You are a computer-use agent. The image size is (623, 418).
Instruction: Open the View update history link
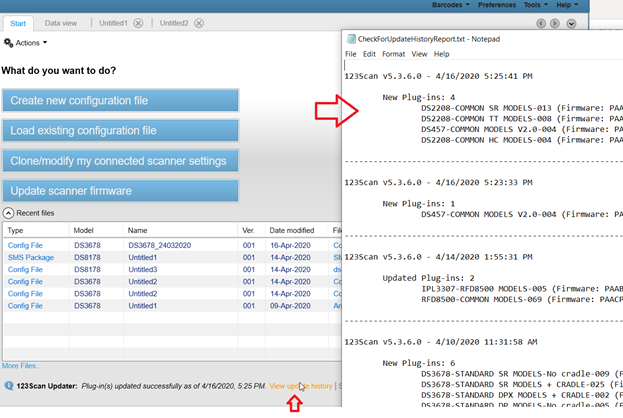[300, 386]
